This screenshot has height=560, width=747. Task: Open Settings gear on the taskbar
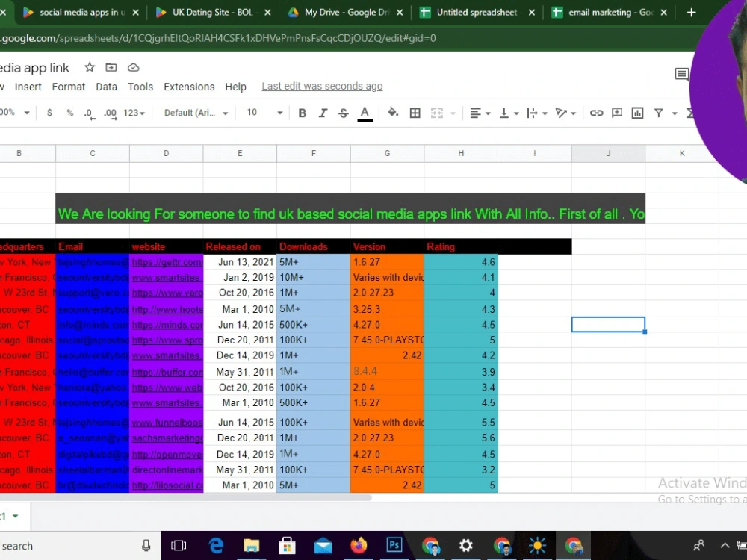pos(465,545)
